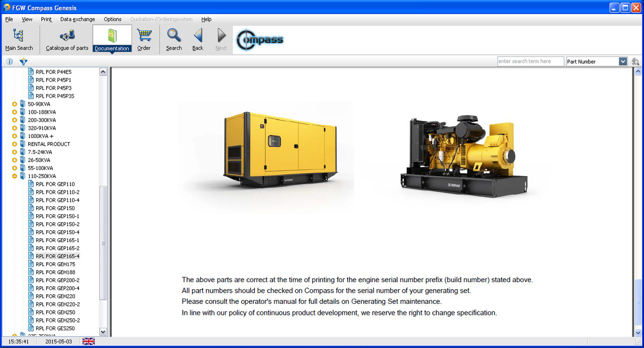Select RPL FOR GEP110-4 entry
Image resolution: width=644 pixels, height=348 pixels.
pyautogui.click(x=57, y=200)
